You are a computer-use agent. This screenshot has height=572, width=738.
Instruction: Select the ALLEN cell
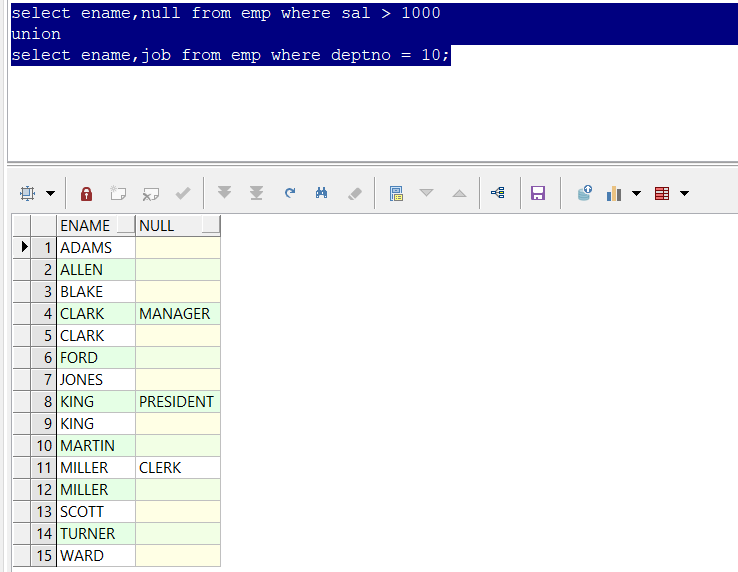coord(96,270)
